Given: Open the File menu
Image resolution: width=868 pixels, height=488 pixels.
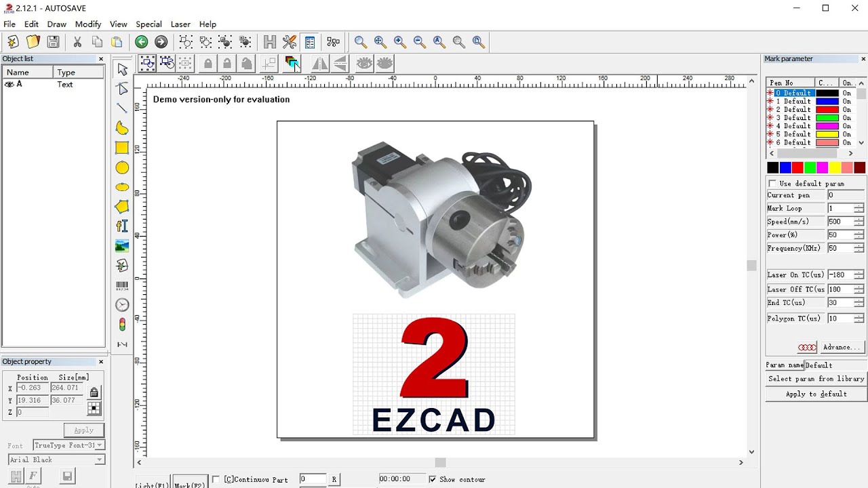Looking at the screenshot, I should tap(9, 24).
